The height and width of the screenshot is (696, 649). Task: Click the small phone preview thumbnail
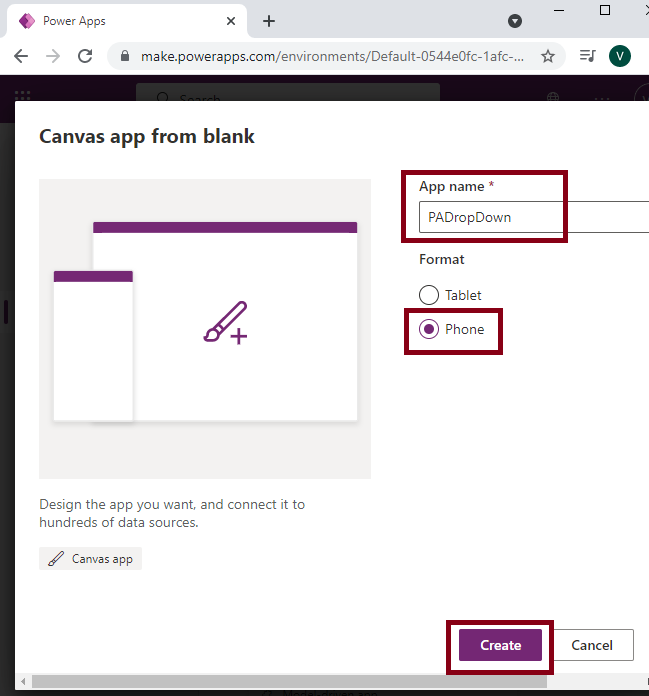coord(93,346)
